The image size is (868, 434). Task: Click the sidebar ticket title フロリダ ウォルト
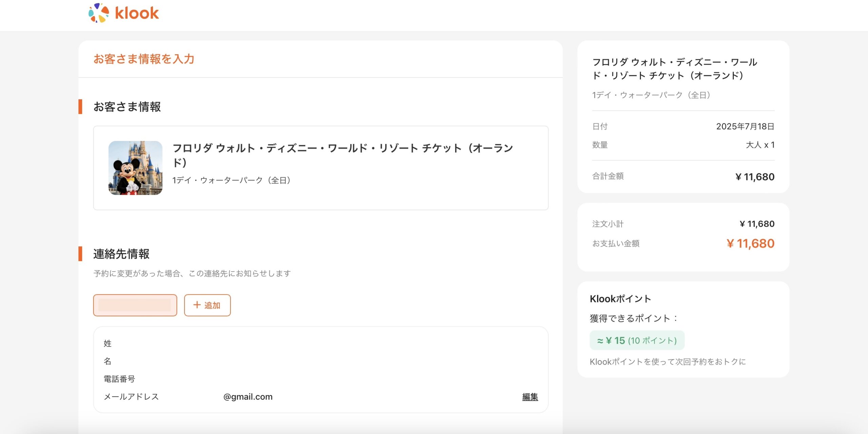point(674,68)
